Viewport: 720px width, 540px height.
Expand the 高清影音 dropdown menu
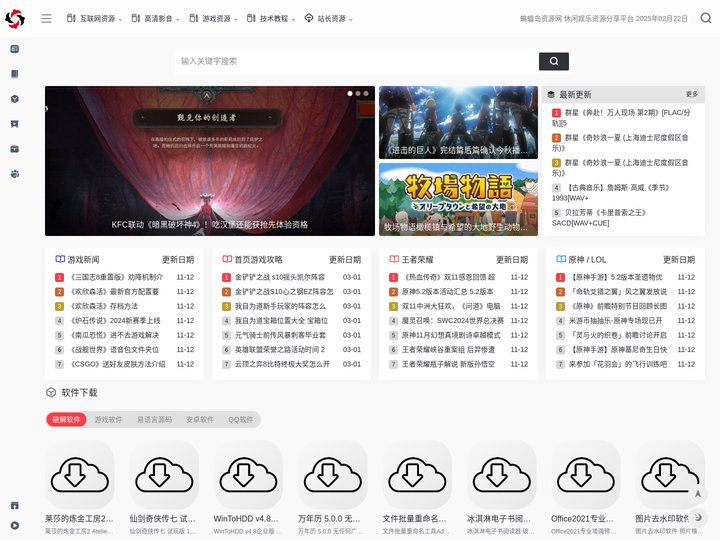click(x=155, y=18)
